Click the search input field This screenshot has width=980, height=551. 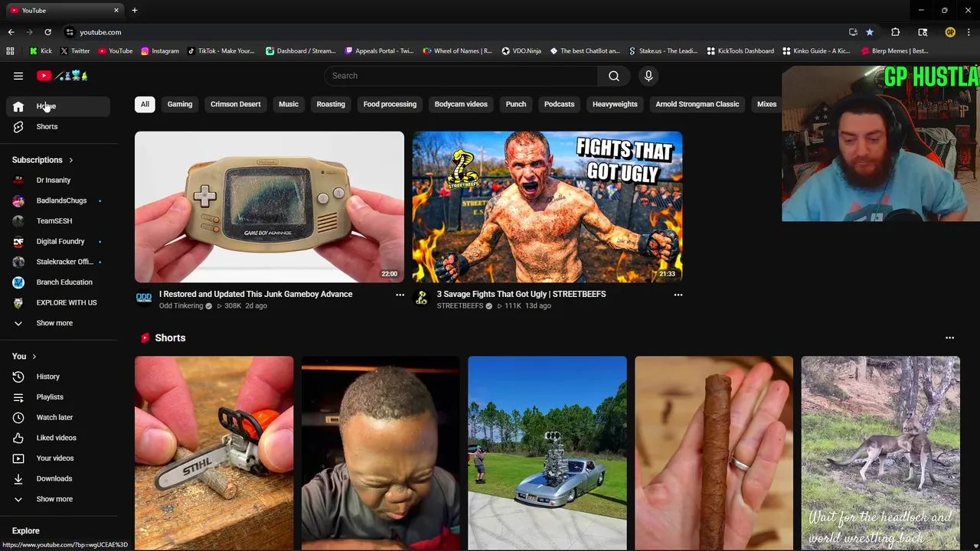[461, 76]
